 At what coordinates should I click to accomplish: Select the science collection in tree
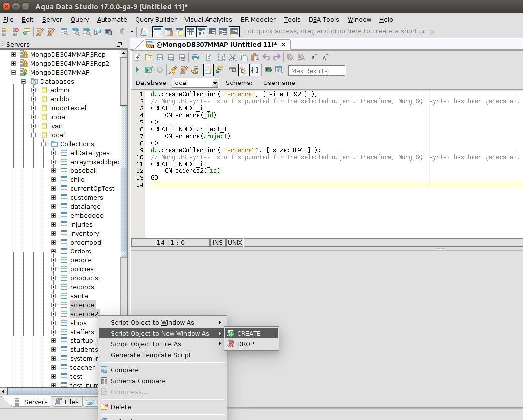click(x=82, y=305)
